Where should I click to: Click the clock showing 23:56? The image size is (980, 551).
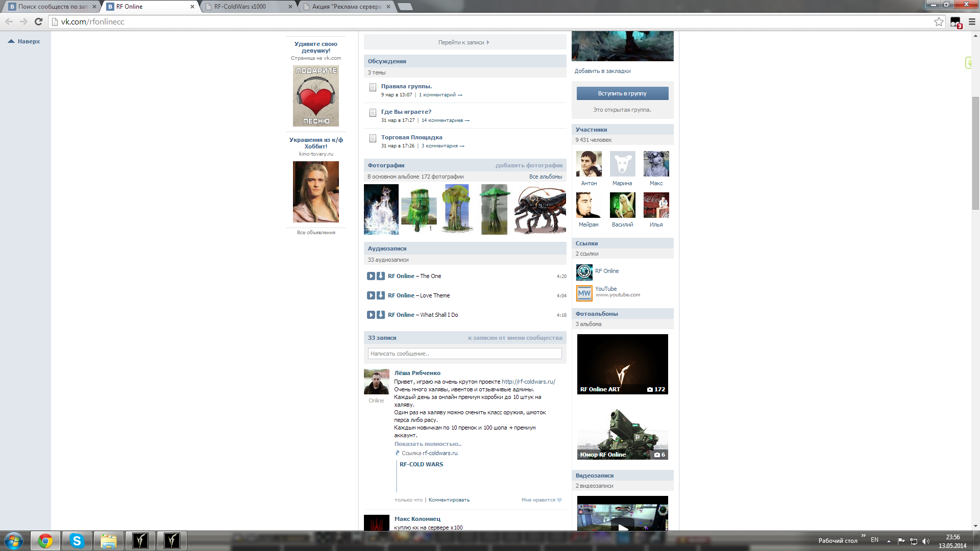tap(952, 537)
